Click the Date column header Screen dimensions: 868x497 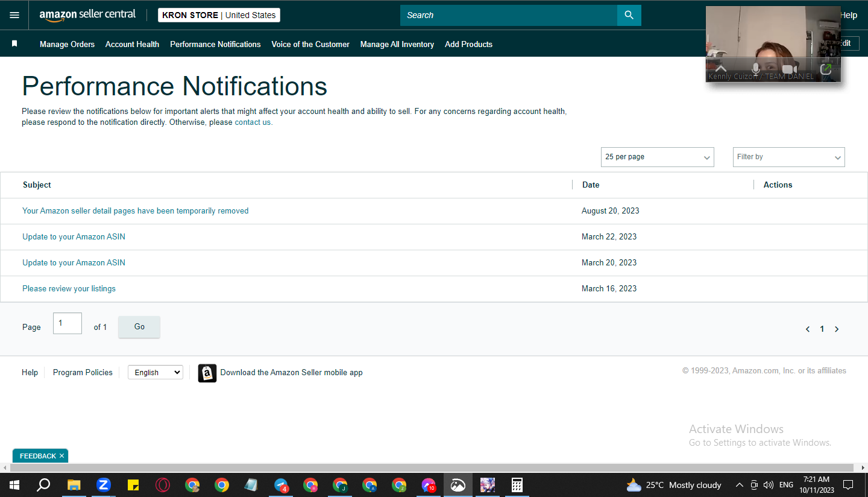pos(591,185)
